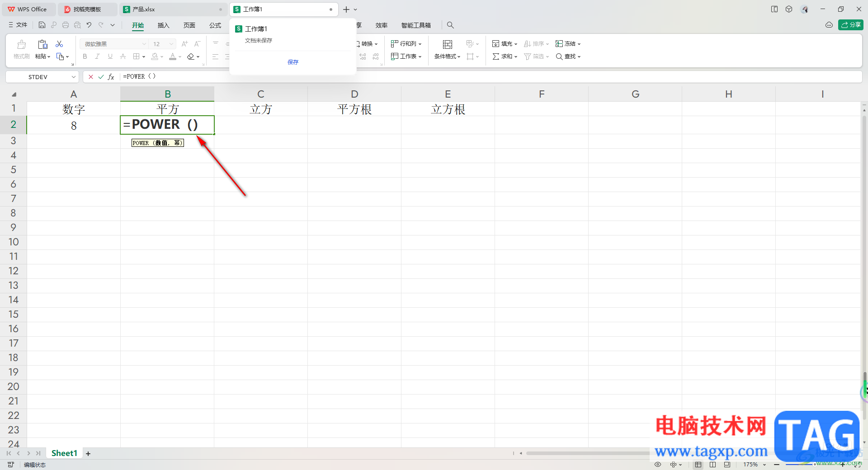The image size is (868, 470).
Task: Open Insert Function fx dialog
Action: (x=111, y=77)
